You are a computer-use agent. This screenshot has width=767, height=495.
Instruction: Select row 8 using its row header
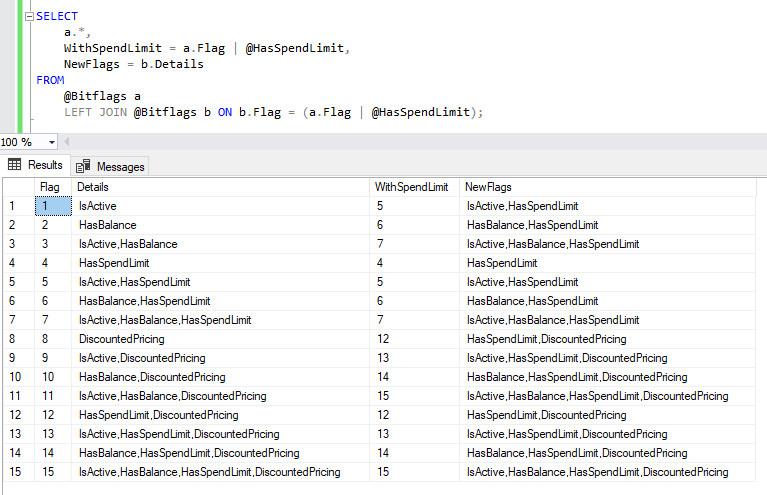16,339
